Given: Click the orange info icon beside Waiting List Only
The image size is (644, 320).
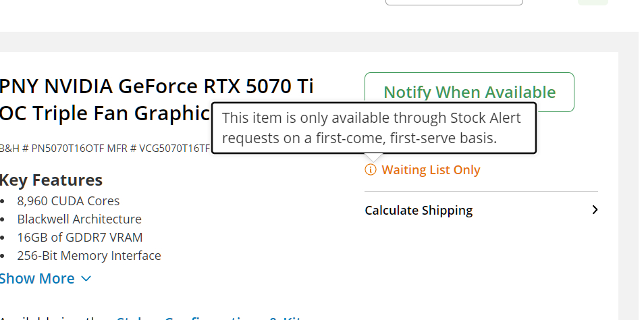Looking at the screenshot, I should click(x=370, y=169).
